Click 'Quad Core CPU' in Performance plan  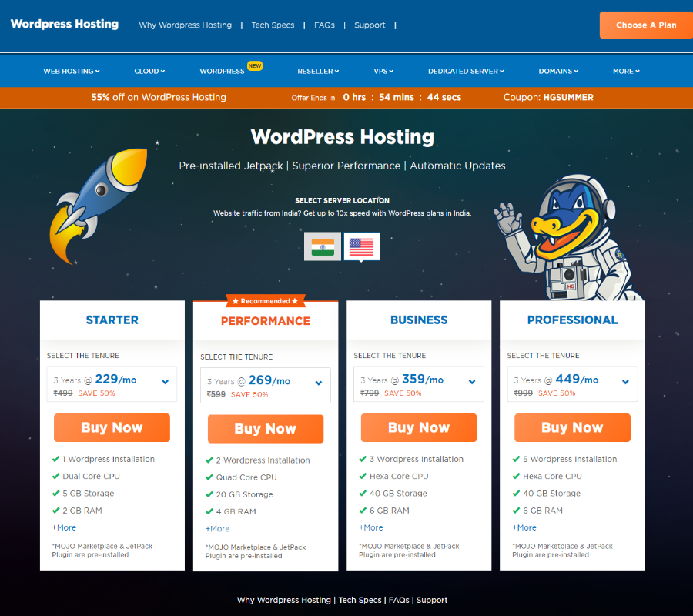coord(246,477)
